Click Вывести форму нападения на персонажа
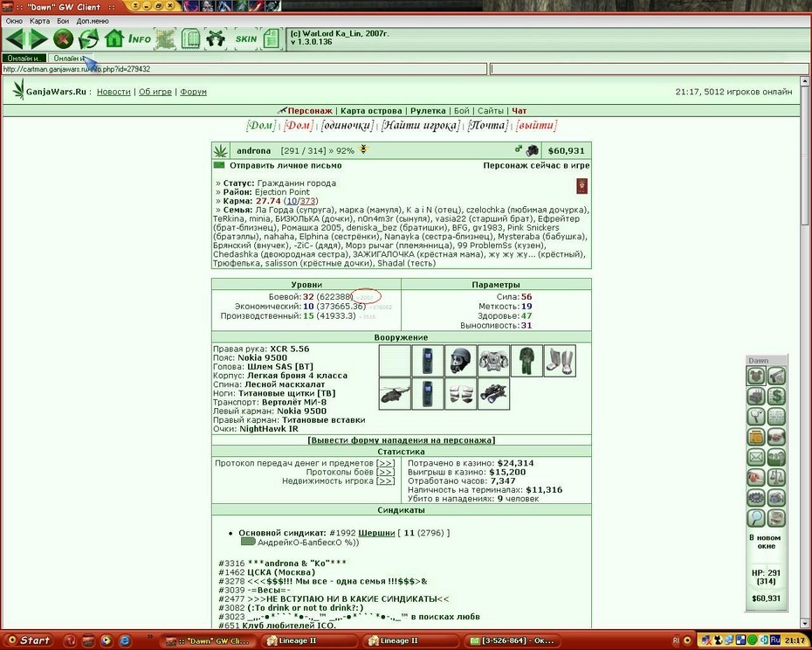 pyautogui.click(x=402, y=440)
